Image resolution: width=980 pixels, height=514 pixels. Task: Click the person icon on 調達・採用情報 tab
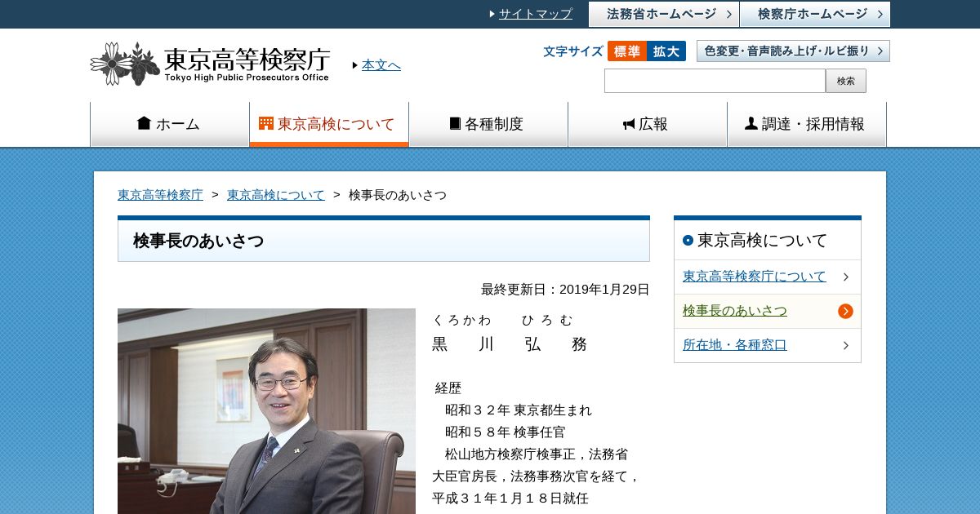tap(751, 123)
